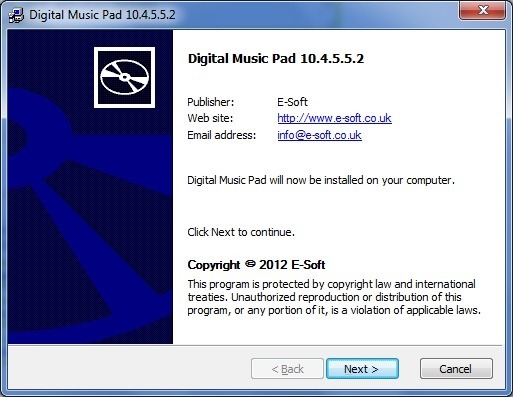Close the installer window
Viewport: 513px width, 397px height.
click(x=482, y=10)
